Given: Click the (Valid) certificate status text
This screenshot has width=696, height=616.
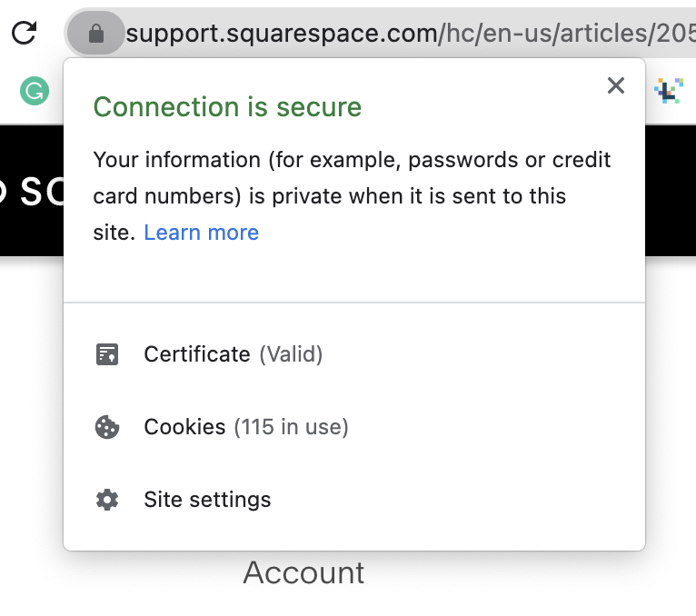Looking at the screenshot, I should (291, 354).
